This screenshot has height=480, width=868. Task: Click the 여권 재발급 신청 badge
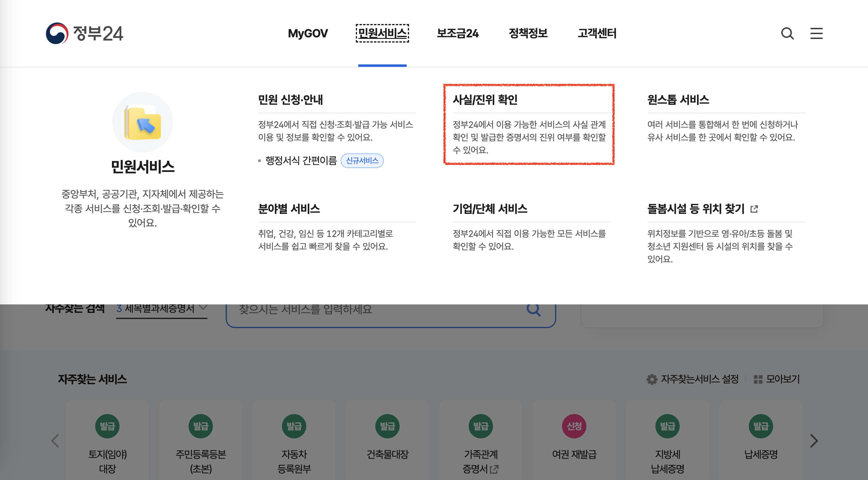pyautogui.click(x=574, y=426)
